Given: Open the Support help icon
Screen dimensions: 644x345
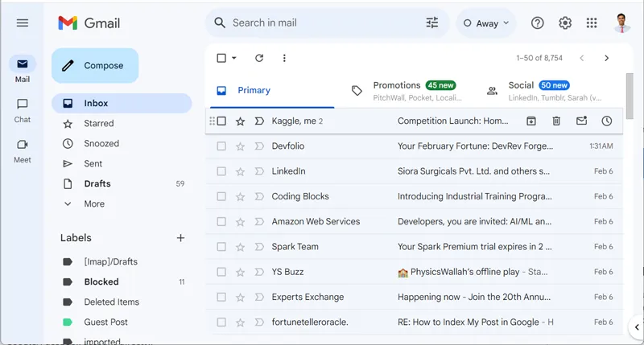Looking at the screenshot, I should click(x=537, y=23).
